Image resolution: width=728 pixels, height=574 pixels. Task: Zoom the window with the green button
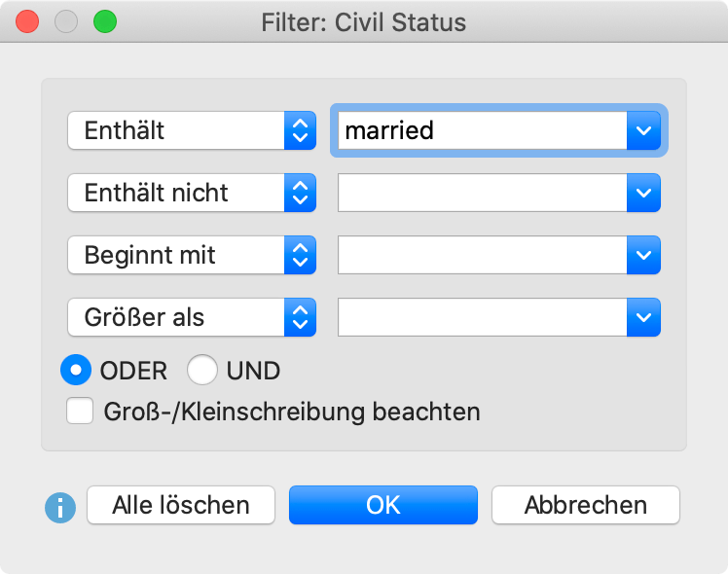click(105, 21)
